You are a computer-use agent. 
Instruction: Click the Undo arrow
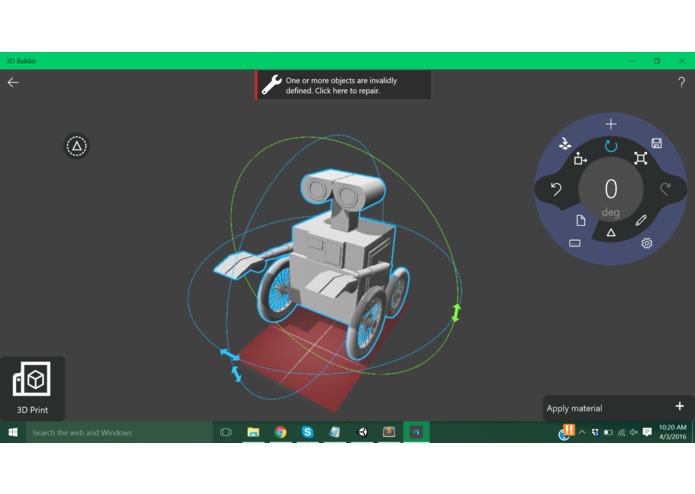pyautogui.click(x=556, y=189)
